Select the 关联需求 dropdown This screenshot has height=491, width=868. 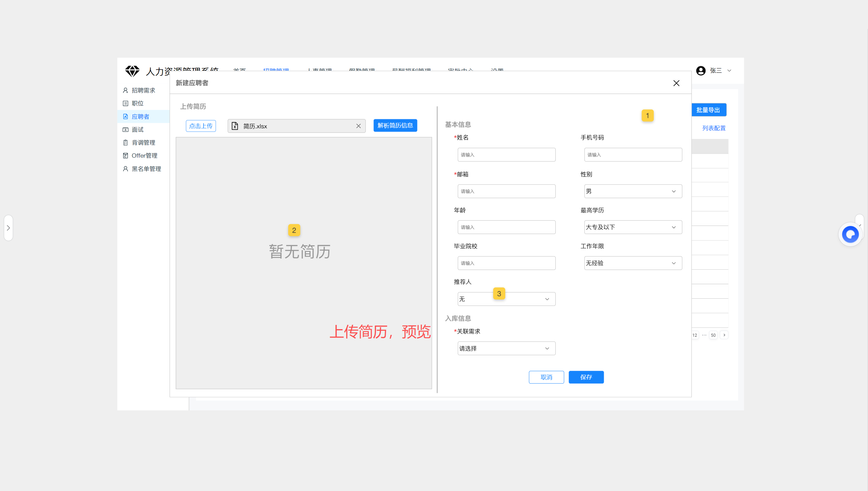(x=506, y=348)
